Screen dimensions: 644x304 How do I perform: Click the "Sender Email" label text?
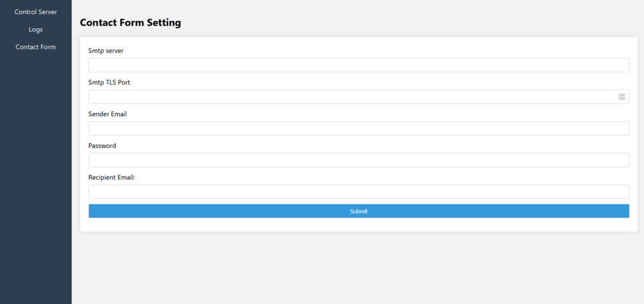108,114
